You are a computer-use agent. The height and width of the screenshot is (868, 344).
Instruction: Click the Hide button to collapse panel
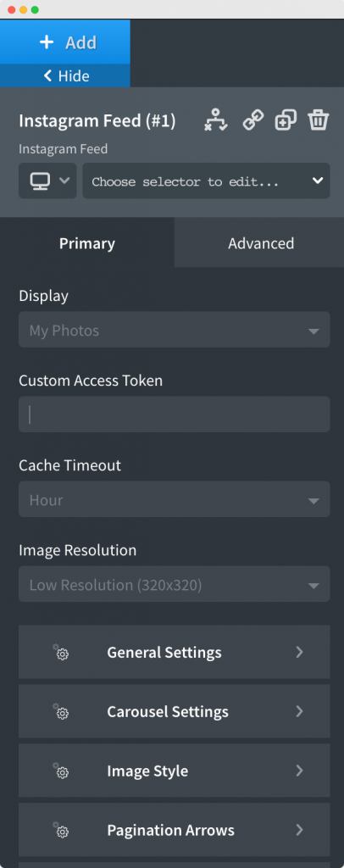65,75
